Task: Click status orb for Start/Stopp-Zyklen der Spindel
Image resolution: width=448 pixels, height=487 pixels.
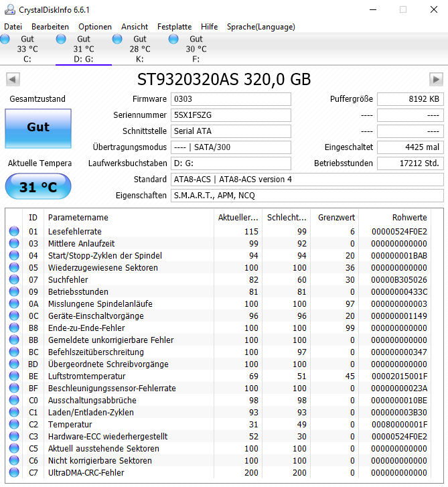Action: point(14,256)
